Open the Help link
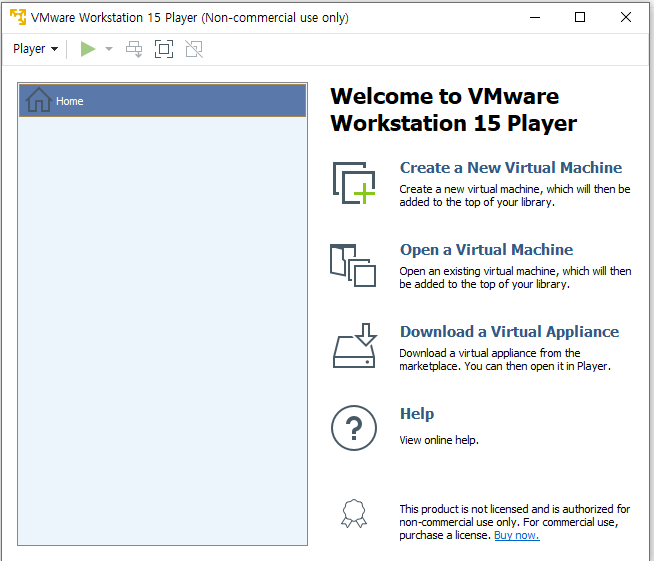 click(417, 414)
